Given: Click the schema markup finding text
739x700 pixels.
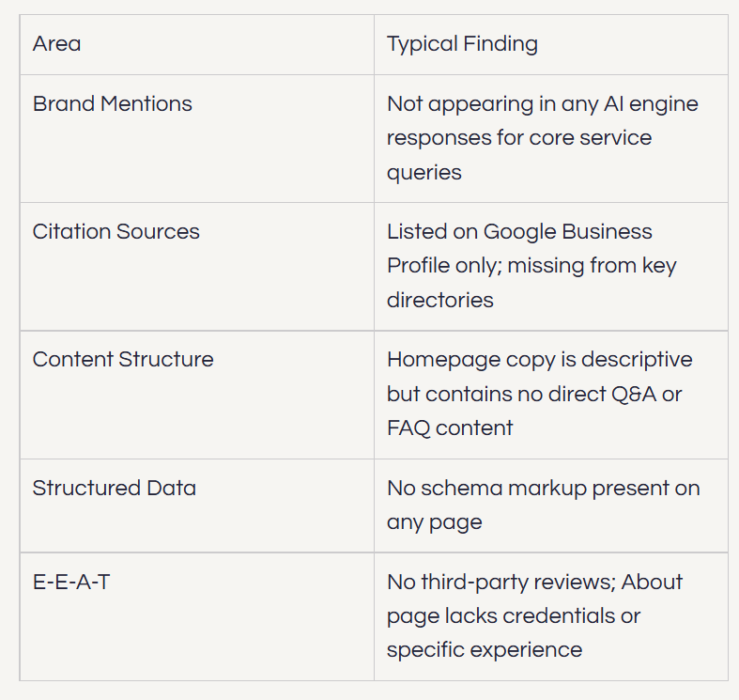Looking at the screenshot, I should point(544,506).
